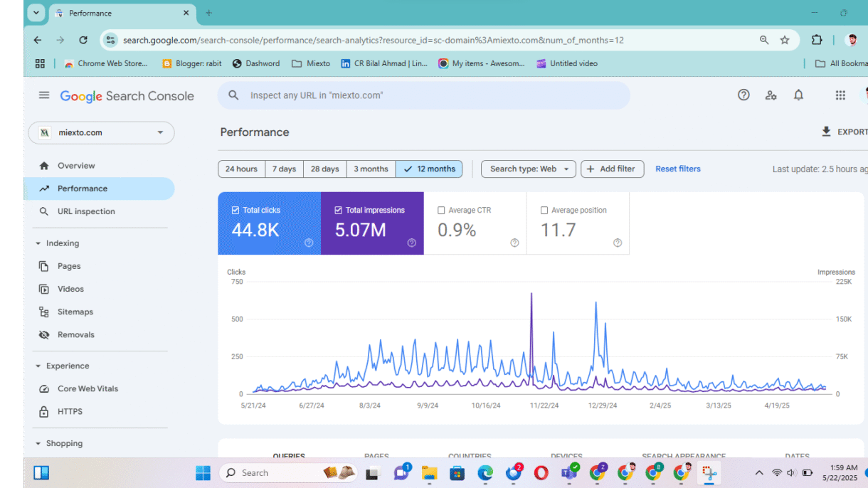The height and width of the screenshot is (488, 868).
Task: Open the Search type: Web dropdown
Action: (529, 169)
